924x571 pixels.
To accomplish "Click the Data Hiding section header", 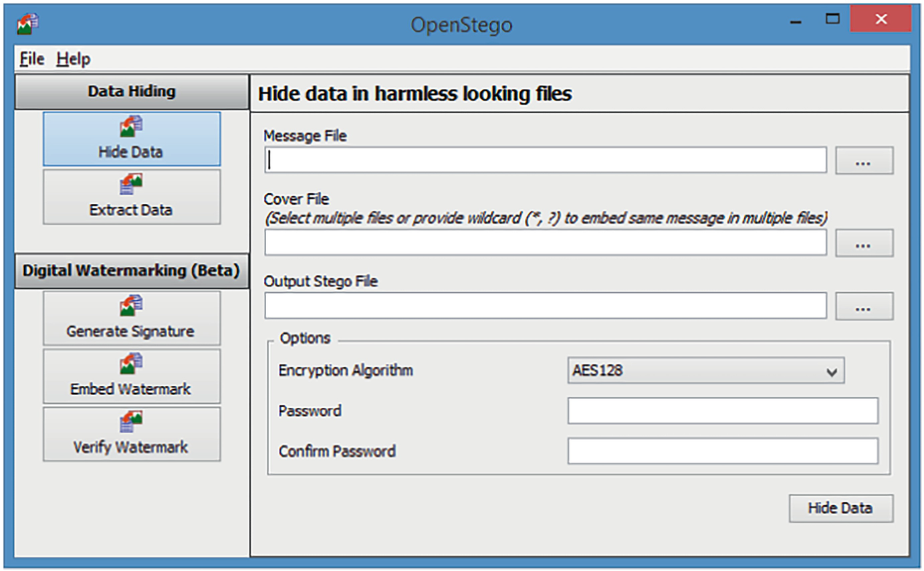I will click(131, 91).
